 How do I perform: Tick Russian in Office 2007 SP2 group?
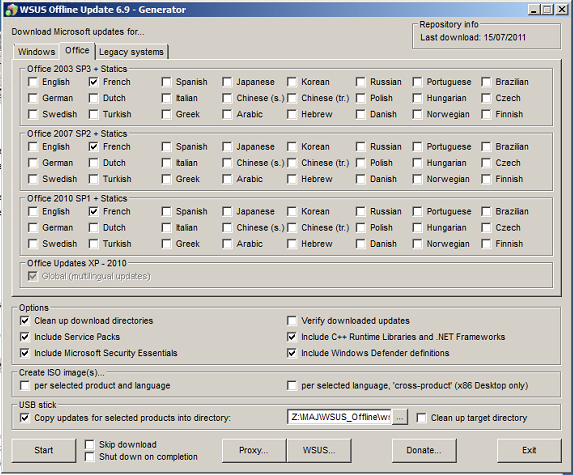(x=361, y=147)
